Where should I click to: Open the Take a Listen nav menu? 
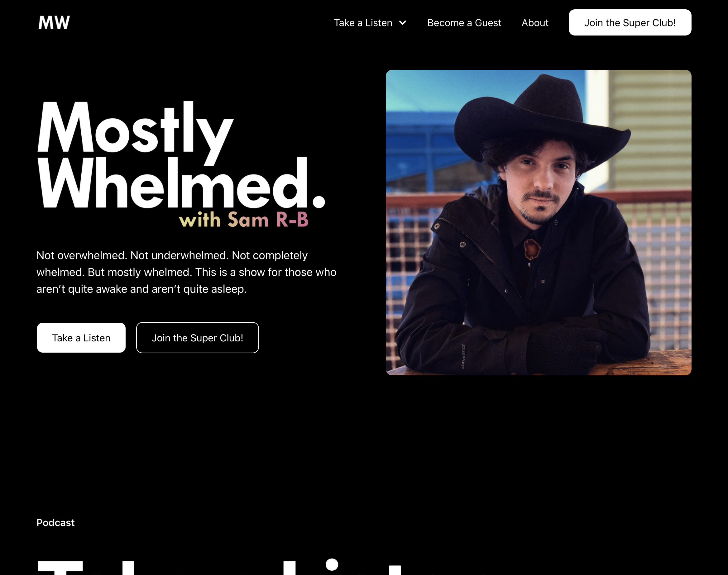pos(370,23)
